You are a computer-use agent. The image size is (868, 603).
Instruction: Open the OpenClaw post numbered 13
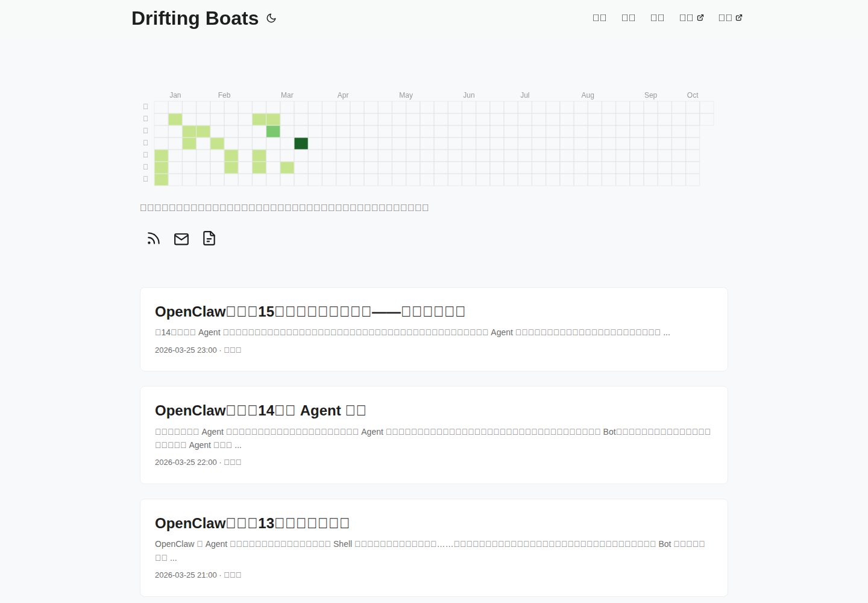(252, 523)
